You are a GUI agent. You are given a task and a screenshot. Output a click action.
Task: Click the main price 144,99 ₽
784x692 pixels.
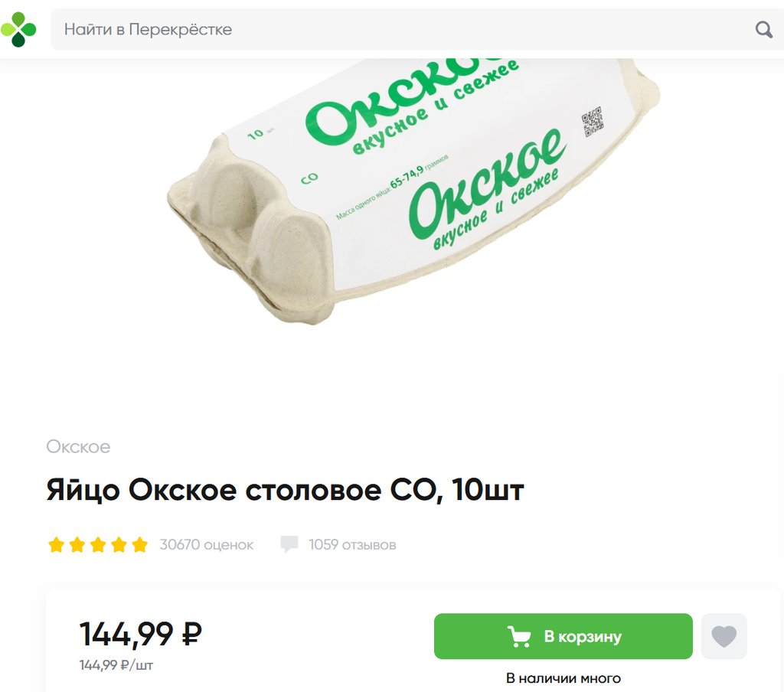pos(141,634)
